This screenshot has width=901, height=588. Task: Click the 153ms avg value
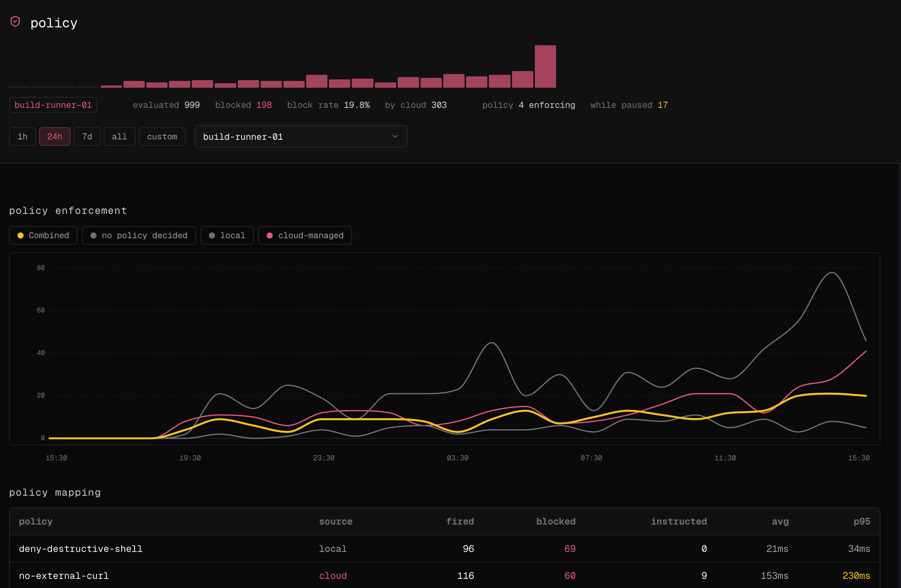pos(775,576)
